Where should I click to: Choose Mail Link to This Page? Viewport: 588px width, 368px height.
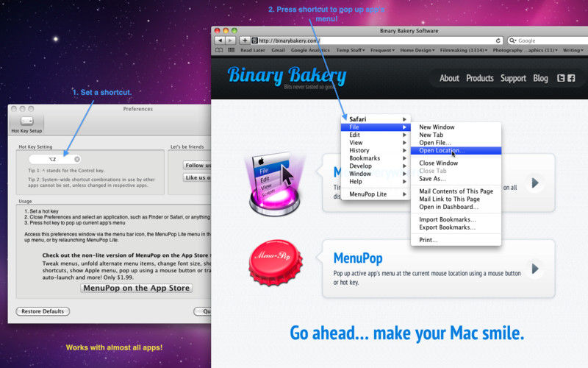point(456,199)
